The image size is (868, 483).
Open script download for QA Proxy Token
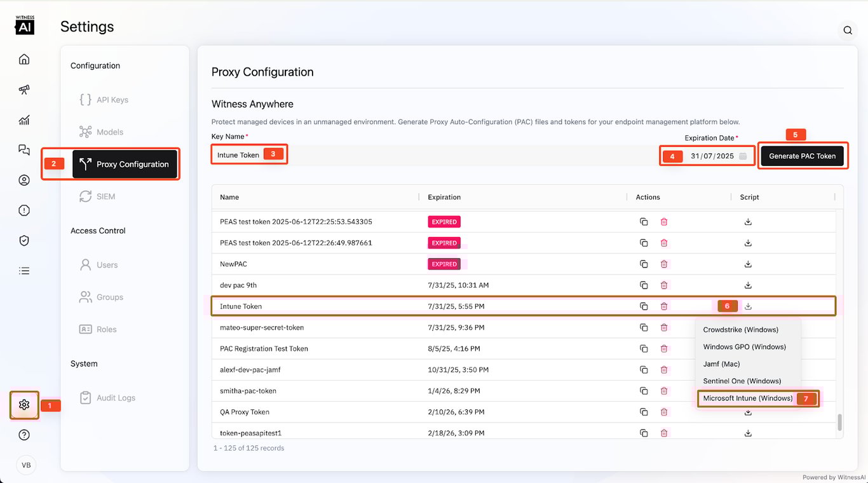pos(749,412)
